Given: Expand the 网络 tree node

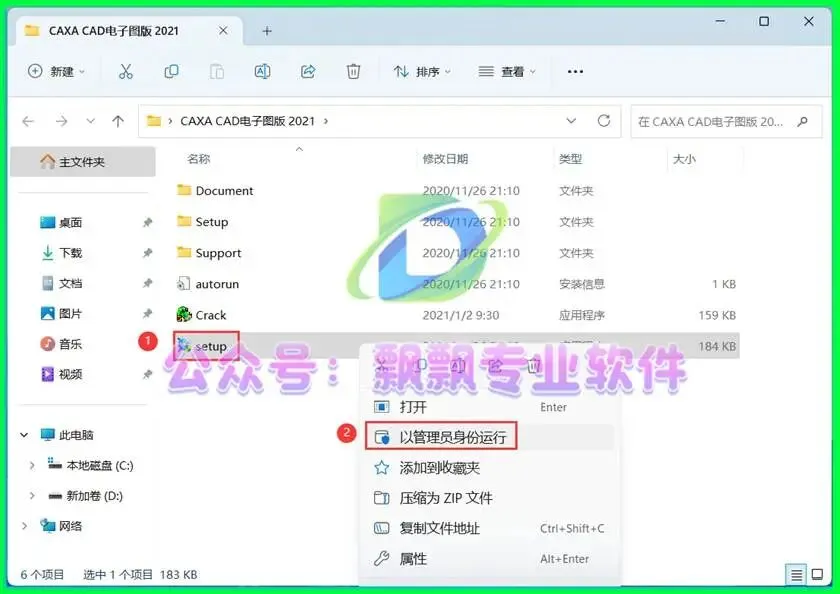Looking at the screenshot, I should (24, 527).
